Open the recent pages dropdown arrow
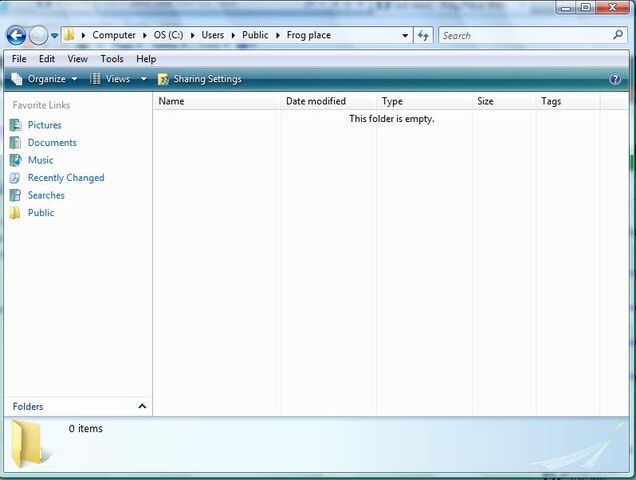Viewport: 636px width, 480px height. [54, 36]
